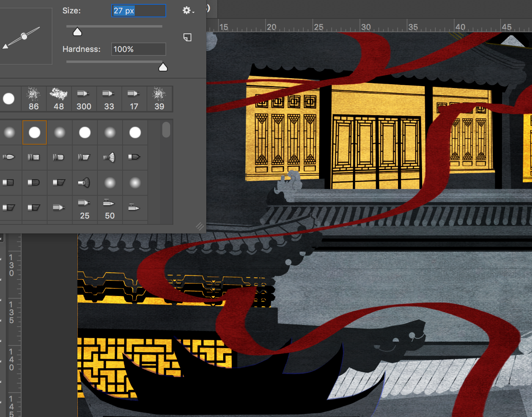Click the brush angle and roundness preview
532x417 pixels.
[24, 36]
